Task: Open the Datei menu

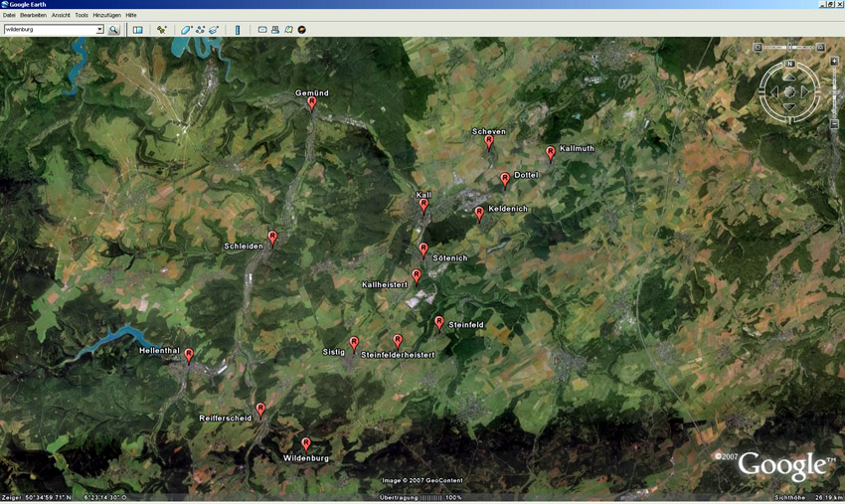Action: 9,15
